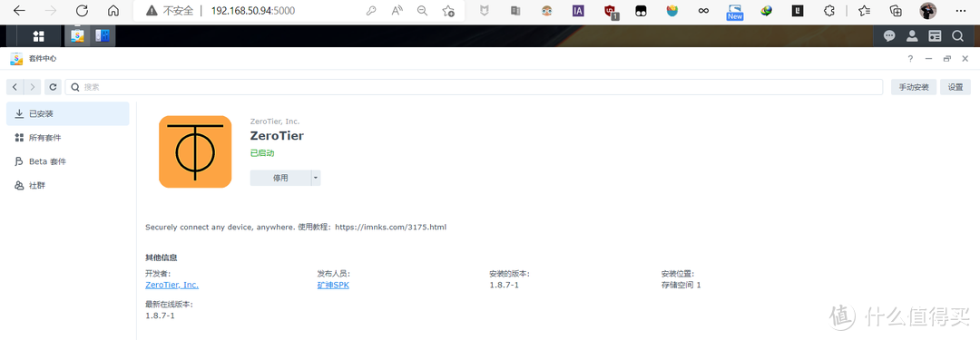Open the 矿神SPK publisher link
Screen dimensions: 980x340
tap(333, 285)
